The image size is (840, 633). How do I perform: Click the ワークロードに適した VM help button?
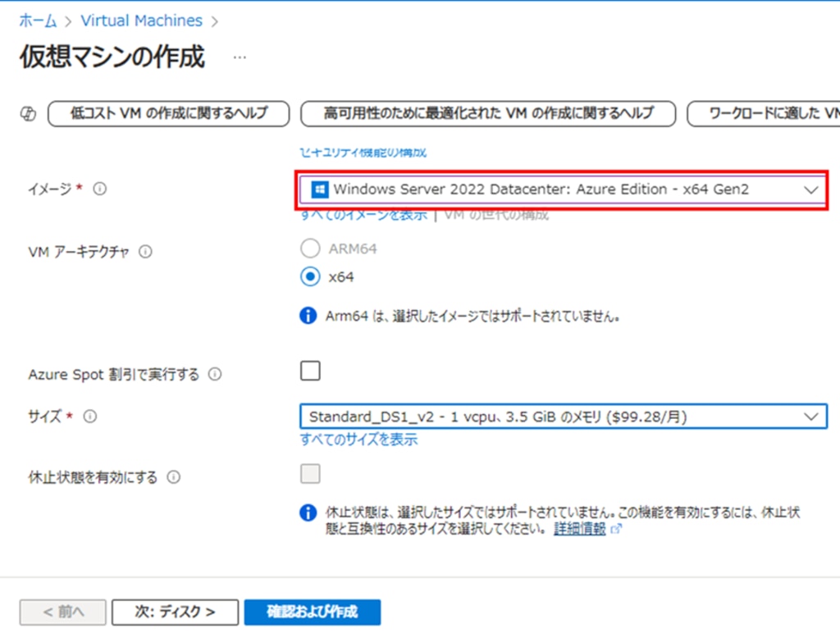[764, 113]
